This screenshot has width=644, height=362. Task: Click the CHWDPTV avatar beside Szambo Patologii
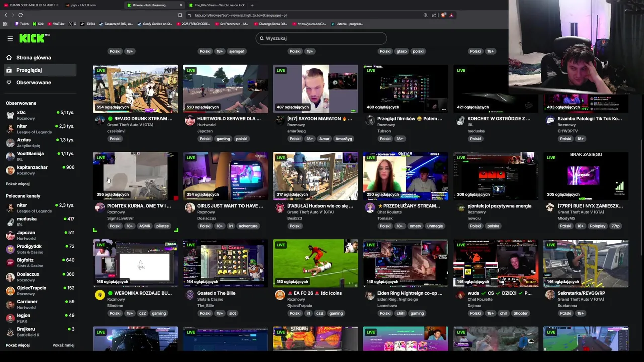coord(550,120)
